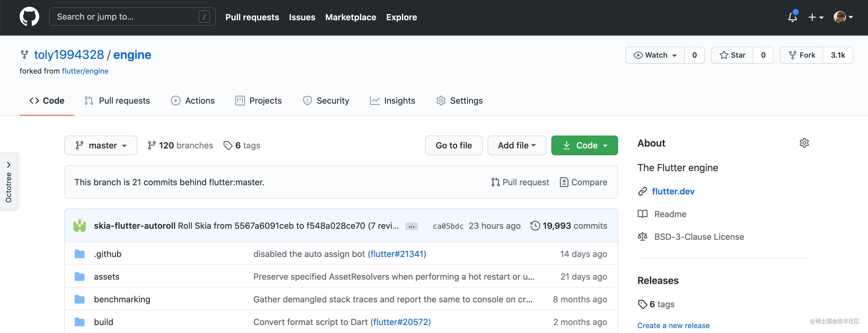Open the Releases heading link
This screenshot has width=868, height=333.
click(x=658, y=280)
